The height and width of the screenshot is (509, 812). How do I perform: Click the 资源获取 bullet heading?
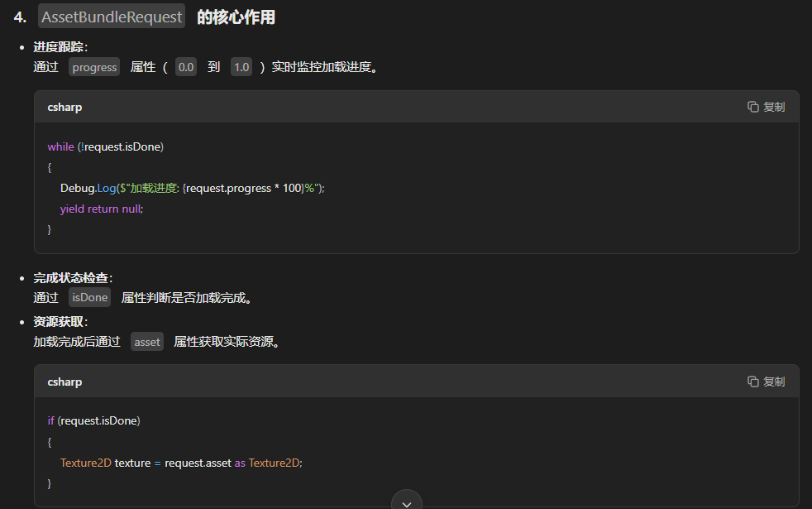[x=60, y=322]
